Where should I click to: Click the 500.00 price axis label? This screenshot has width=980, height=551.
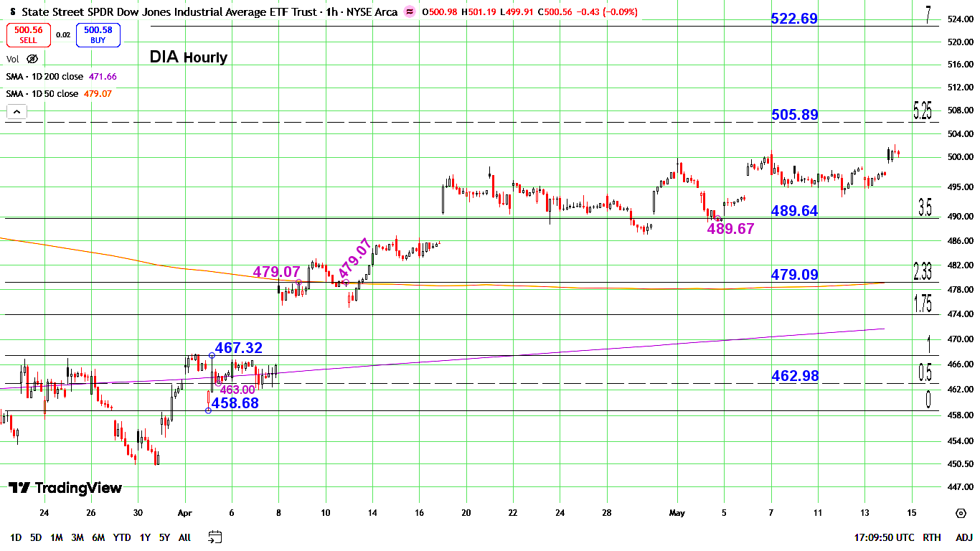959,157
